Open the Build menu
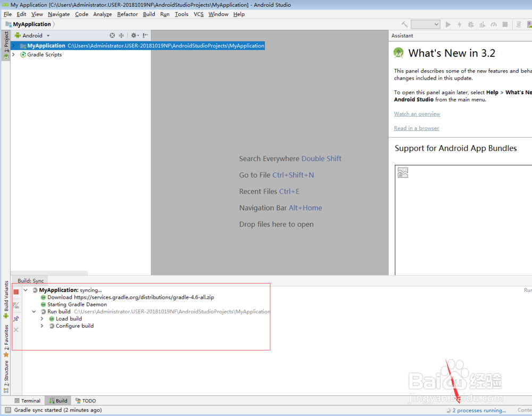 pyautogui.click(x=148, y=14)
